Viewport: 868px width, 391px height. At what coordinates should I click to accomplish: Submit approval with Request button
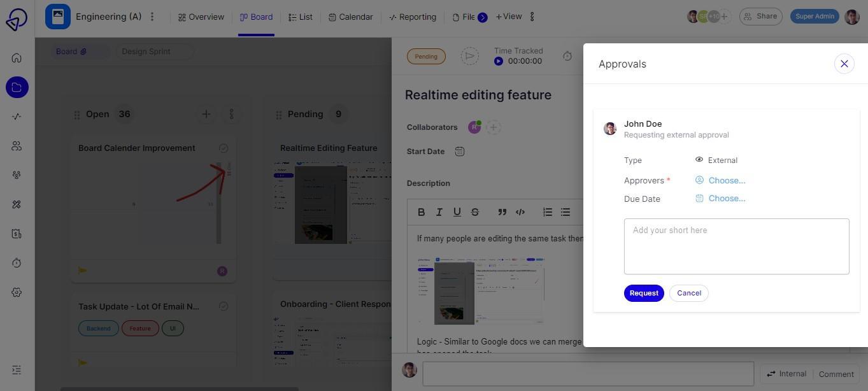pos(644,293)
